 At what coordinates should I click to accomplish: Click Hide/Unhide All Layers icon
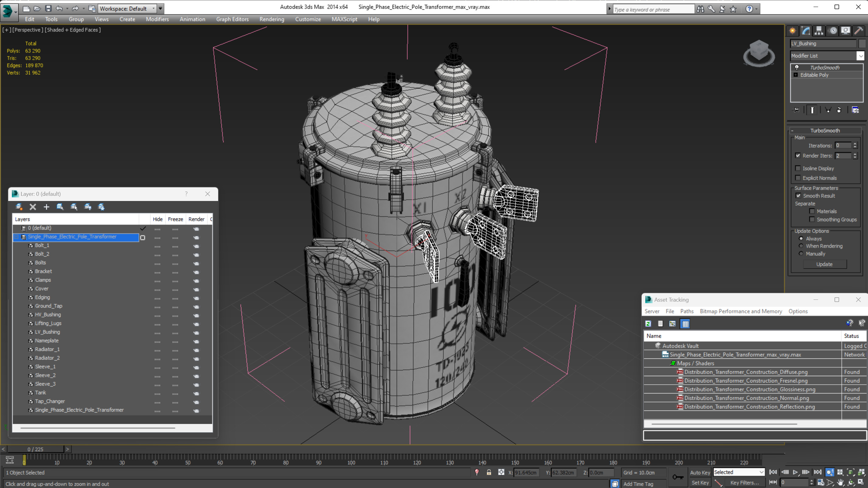[88, 207]
